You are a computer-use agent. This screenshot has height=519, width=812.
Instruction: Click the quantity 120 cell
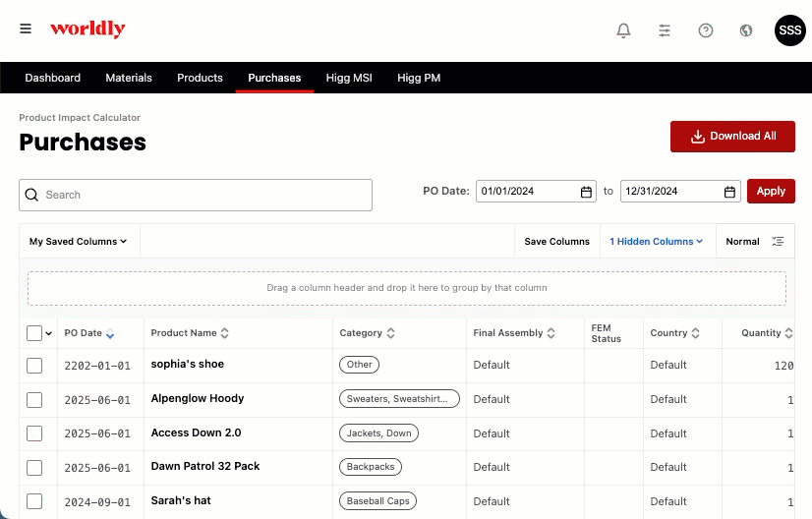[x=784, y=366]
